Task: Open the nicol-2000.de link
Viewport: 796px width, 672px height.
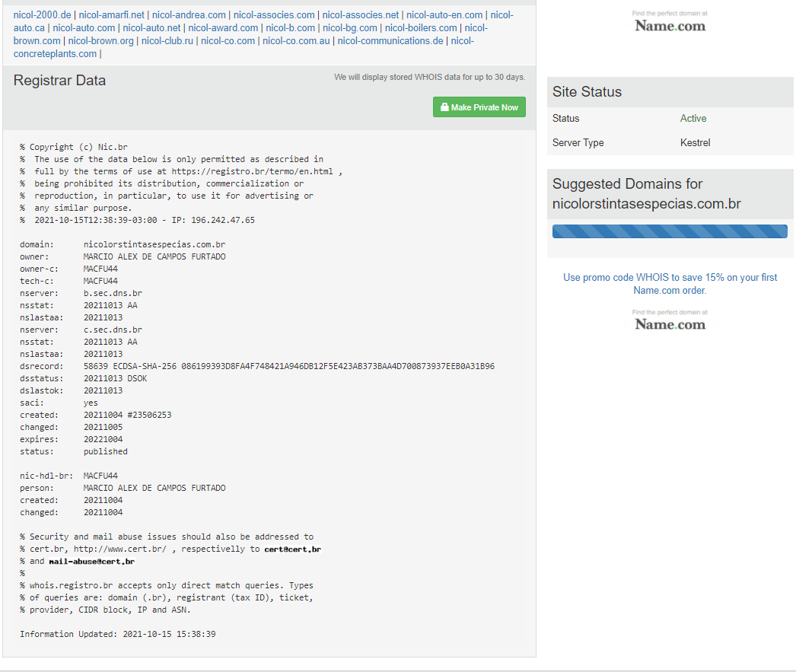Action: [42, 14]
